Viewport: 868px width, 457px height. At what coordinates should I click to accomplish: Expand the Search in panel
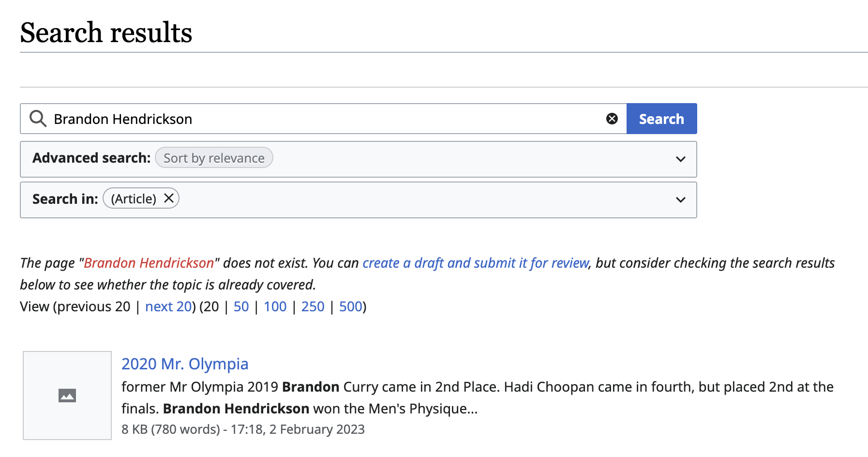[680, 200]
